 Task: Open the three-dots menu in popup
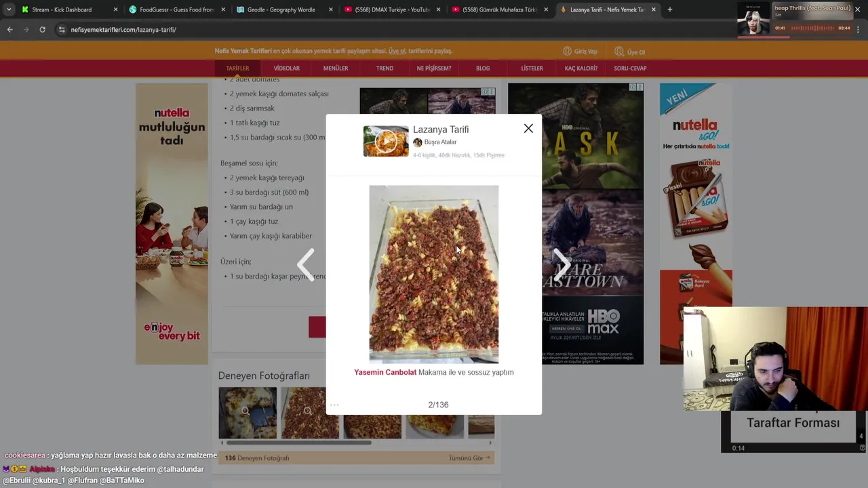point(334,405)
